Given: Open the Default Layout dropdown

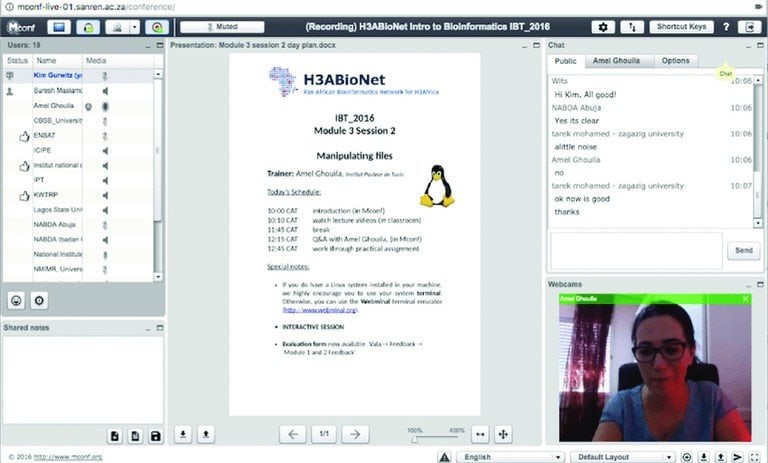Looking at the screenshot, I should point(623,457).
